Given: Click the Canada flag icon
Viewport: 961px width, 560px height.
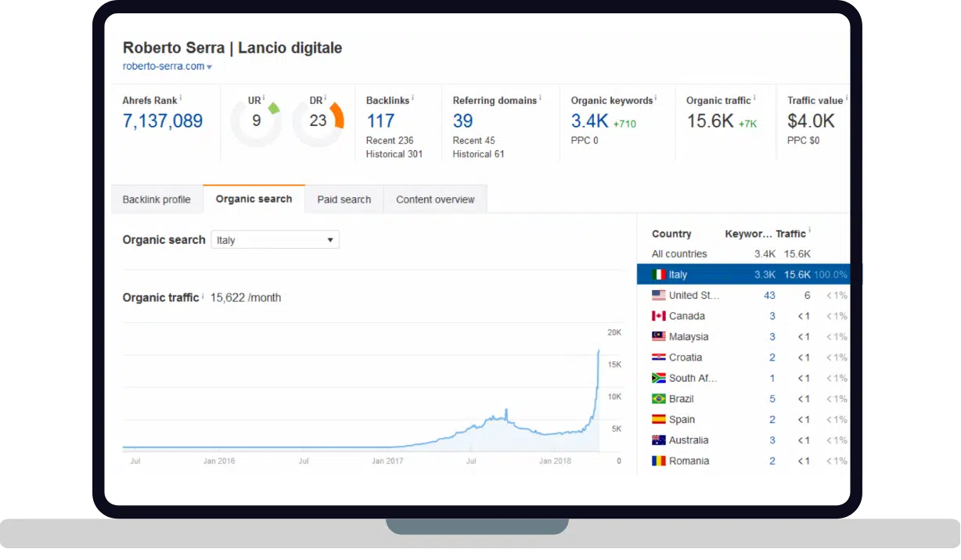Looking at the screenshot, I should (x=659, y=316).
